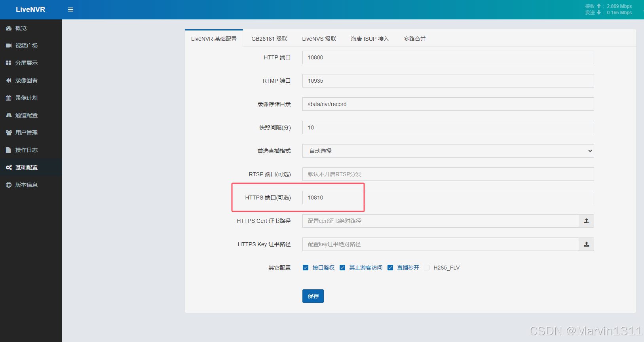The image size is (644, 342).
Task: Focus the HTTPS Cert 证书路径 field
Action: [x=441, y=221]
